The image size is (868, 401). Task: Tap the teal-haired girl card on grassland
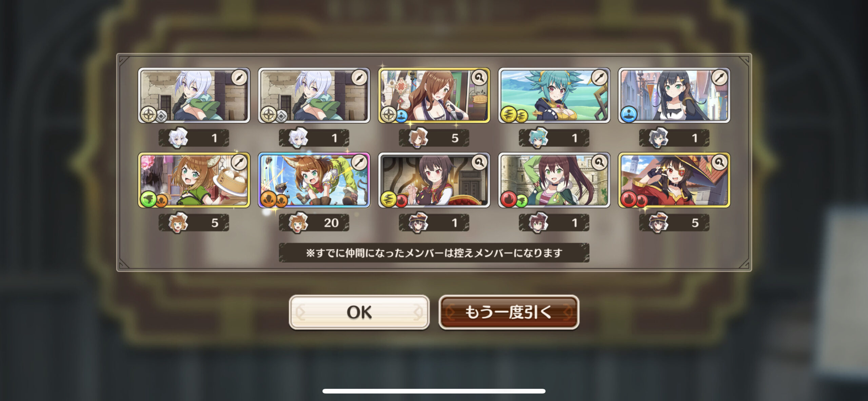pyautogui.click(x=554, y=95)
